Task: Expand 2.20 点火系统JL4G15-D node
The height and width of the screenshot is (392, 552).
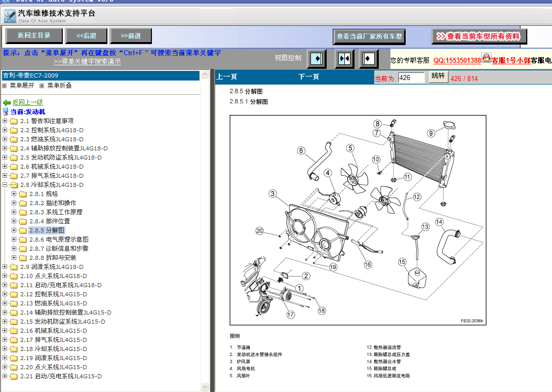Action: click(x=5, y=367)
